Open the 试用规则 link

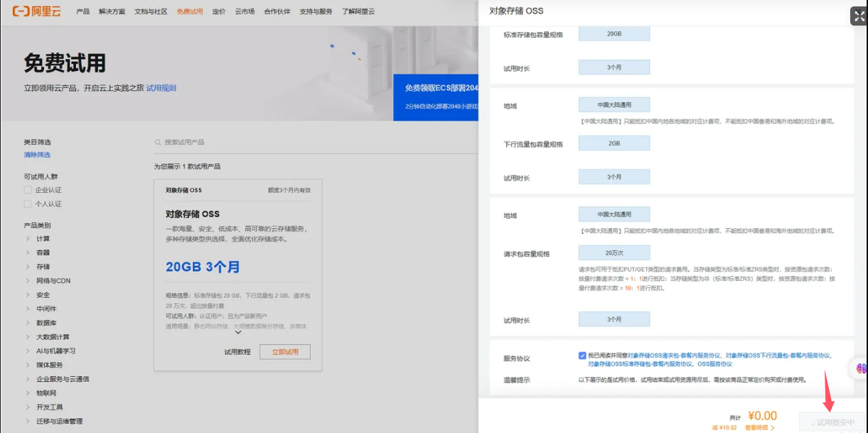click(x=161, y=88)
